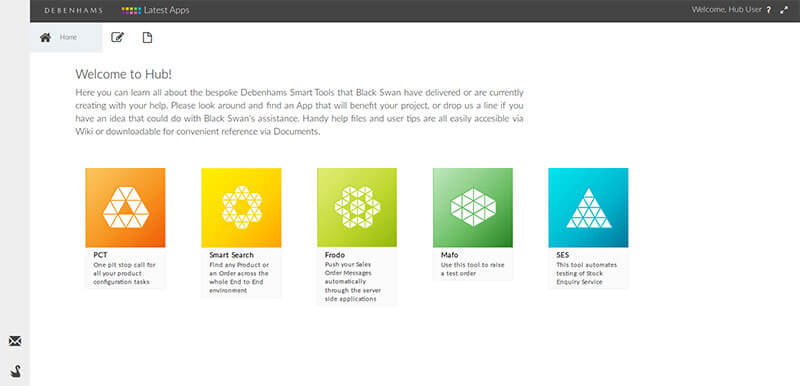800x386 pixels.
Task: Click 'Find any Product' Smart Search description
Action: 239,277
